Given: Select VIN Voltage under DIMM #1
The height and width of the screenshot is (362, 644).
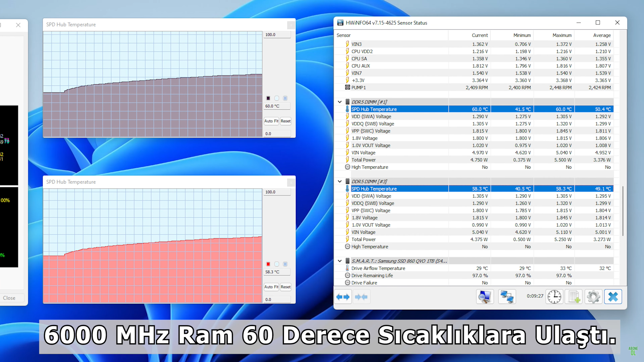Looking at the screenshot, I should click(474, 153).
